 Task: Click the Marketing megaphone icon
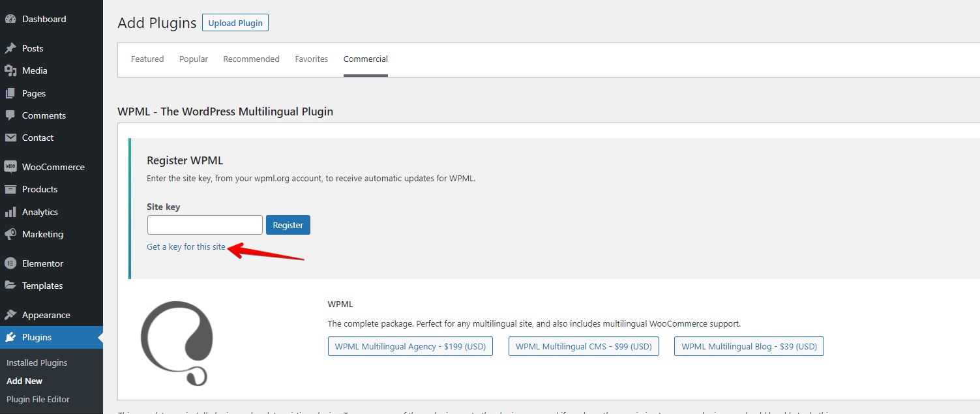pyautogui.click(x=10, y=234)
